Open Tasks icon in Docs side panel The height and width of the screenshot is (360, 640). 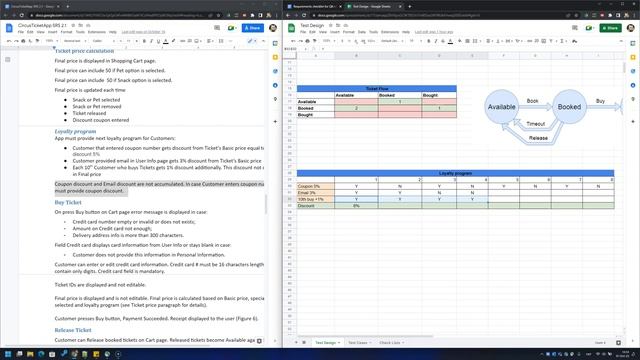tap(275, 71)
